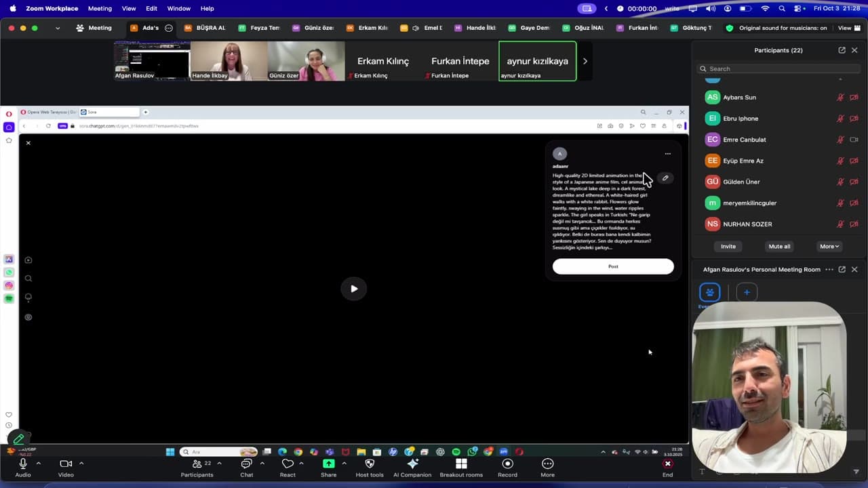Toggle Aybars Sun's muted microphone icon
The width and height of the screenshot is (868, 488).
coord(841,98)
